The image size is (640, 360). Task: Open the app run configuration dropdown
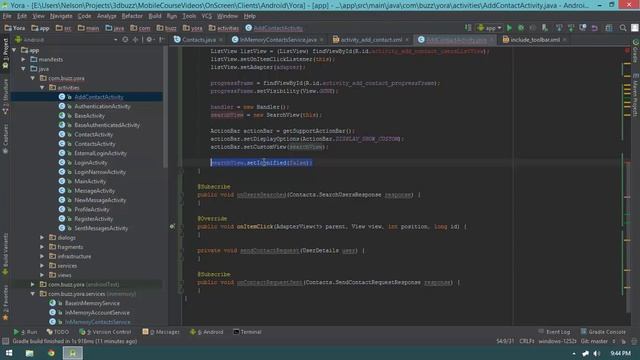489,28
